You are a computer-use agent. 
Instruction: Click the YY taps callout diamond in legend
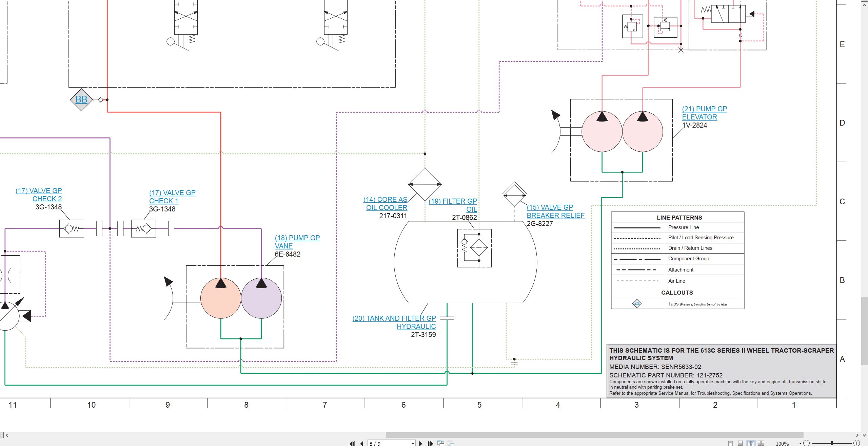click(637, 303)
